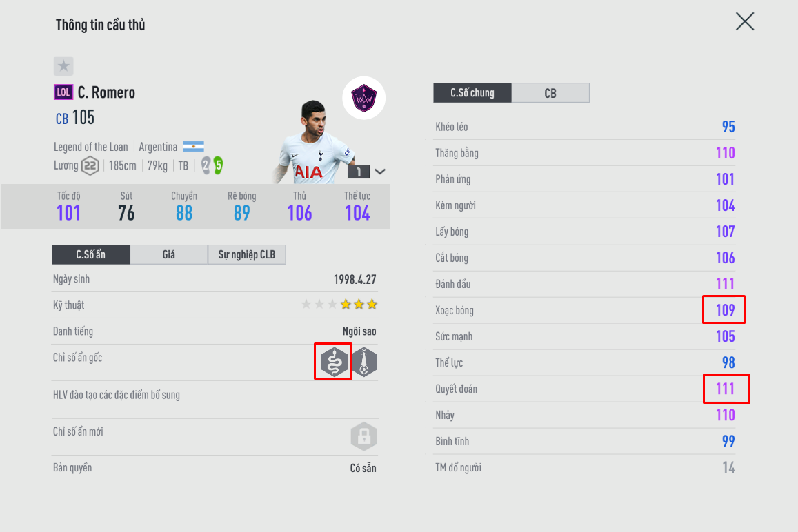This screenshot has height=532, width=798.
Task: Toggle the favorite star for C. Romero
Action: [x=63, y=66]
